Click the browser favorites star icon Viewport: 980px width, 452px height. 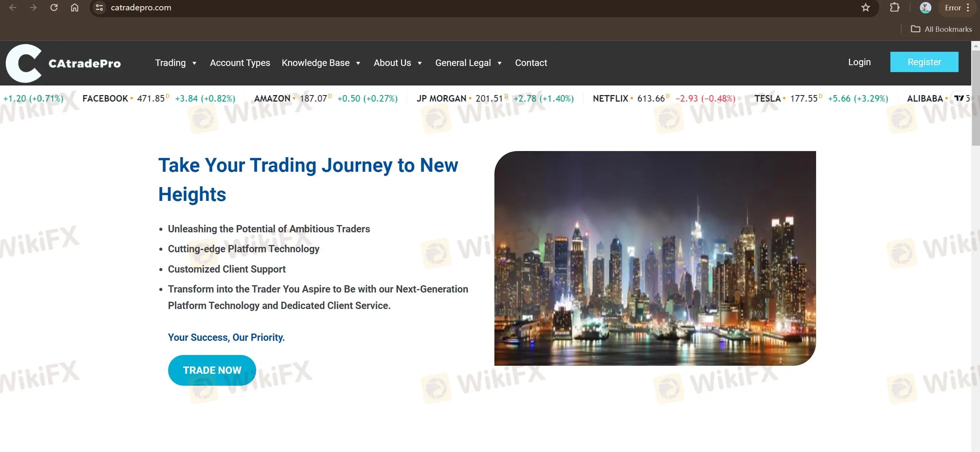(x=864, y=8)
